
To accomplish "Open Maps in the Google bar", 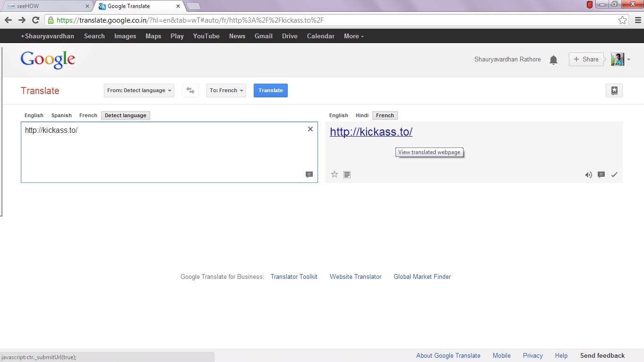I will 153,36.
